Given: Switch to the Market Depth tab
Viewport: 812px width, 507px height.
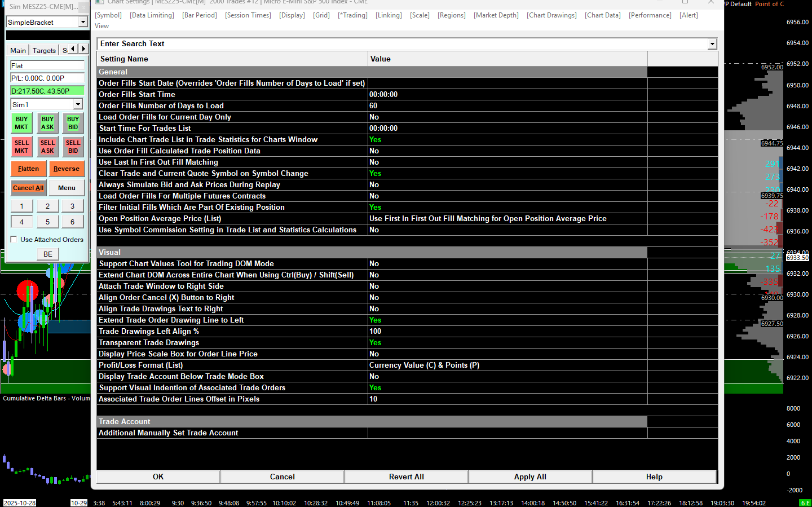Looking at the screenshot, I should [x=496, y=15].
